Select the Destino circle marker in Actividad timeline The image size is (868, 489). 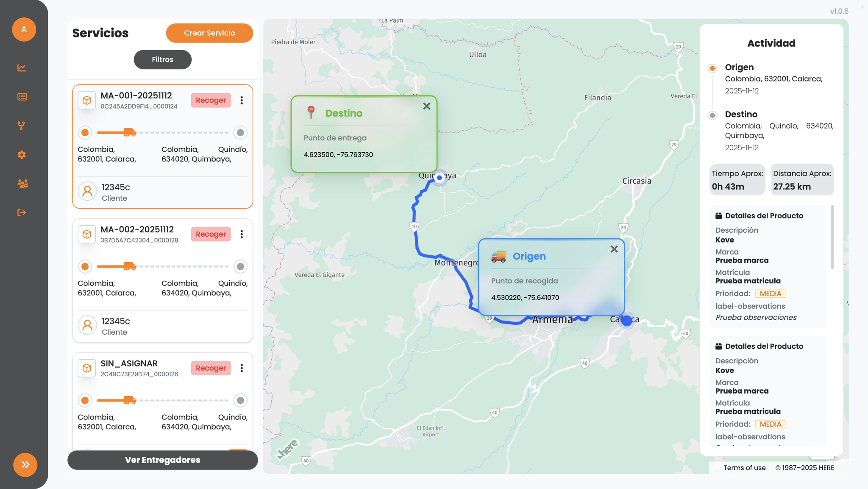point(713,115)
